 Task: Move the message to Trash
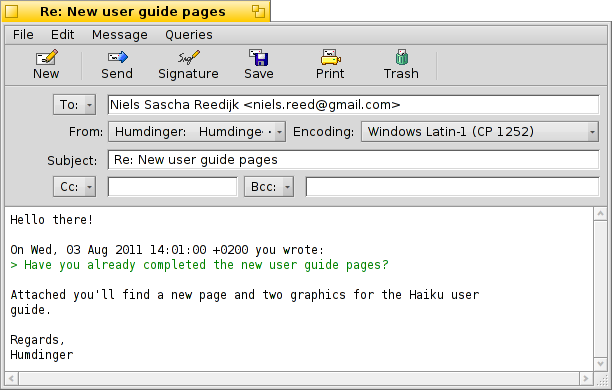[x=401, y=57]
